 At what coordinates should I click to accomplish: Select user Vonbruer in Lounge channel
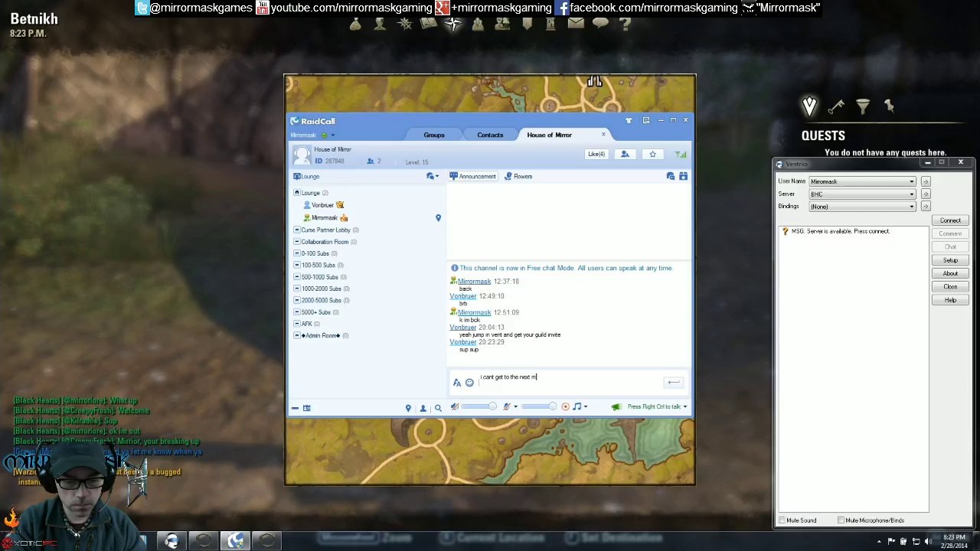[x=323, y=205]
